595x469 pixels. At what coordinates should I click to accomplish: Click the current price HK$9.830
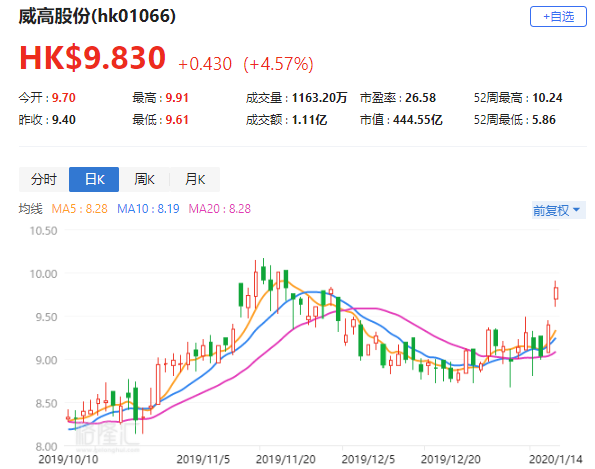[x=93, y=58]
